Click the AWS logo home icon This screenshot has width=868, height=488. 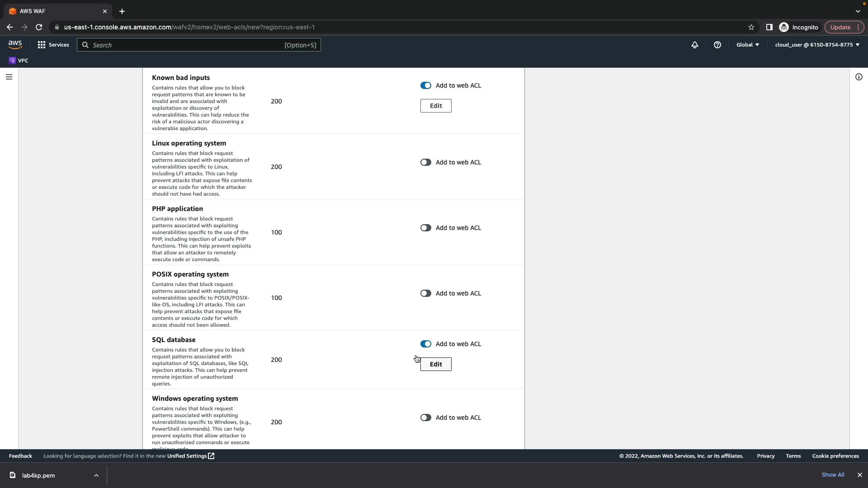point(15,44)
